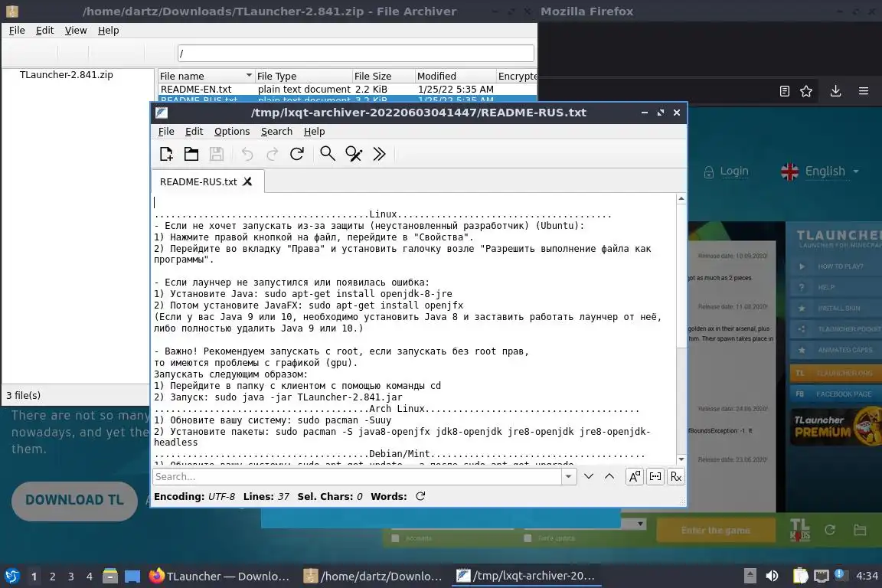Open the Firefox hamburger menu
882x588 pixels.
click(864, 91)
